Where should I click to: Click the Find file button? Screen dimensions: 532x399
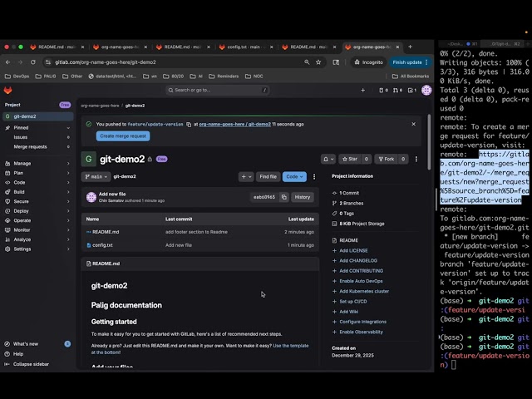point(268,177)
